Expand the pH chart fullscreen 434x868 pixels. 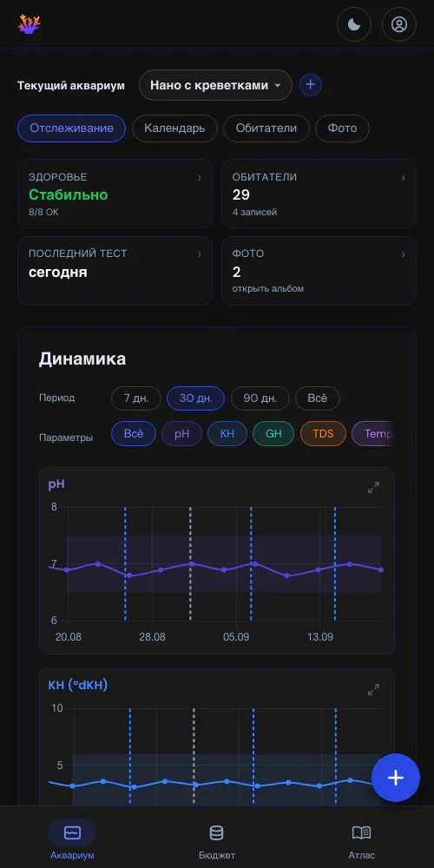point(373,487)
